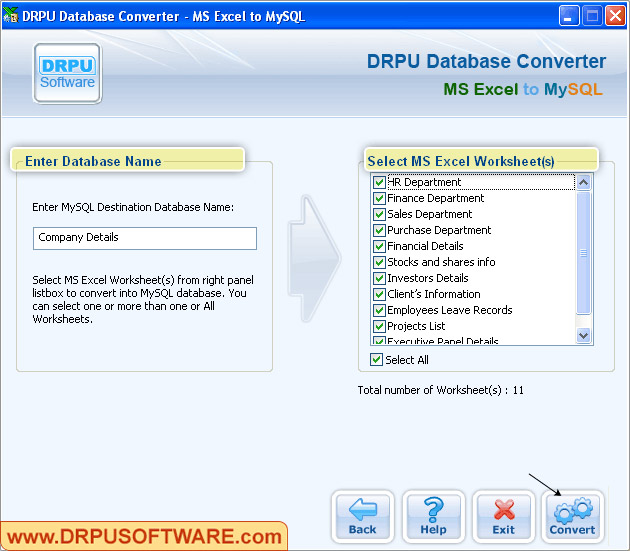Click the 'Total number of Worksheet(s) : 11' text
Image resolution: width=630 pixels, height=551 pixels.
(x=441, y=390)
